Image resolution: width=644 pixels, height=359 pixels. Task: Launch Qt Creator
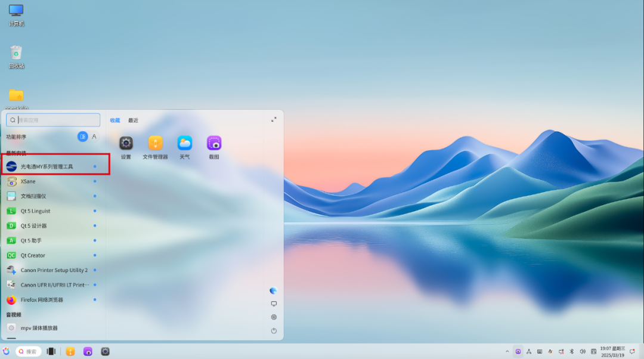click(x=54, y=255)
